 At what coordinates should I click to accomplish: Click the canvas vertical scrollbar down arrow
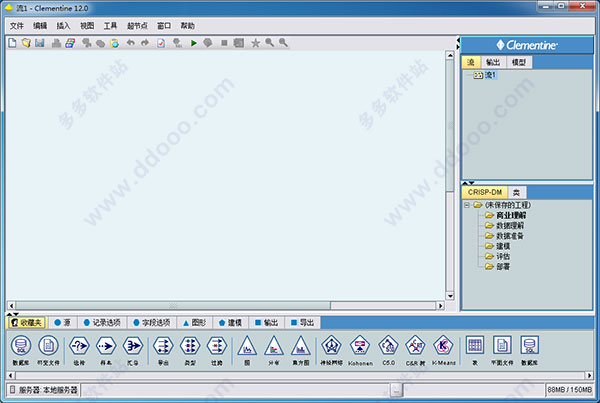pos(450,296)
